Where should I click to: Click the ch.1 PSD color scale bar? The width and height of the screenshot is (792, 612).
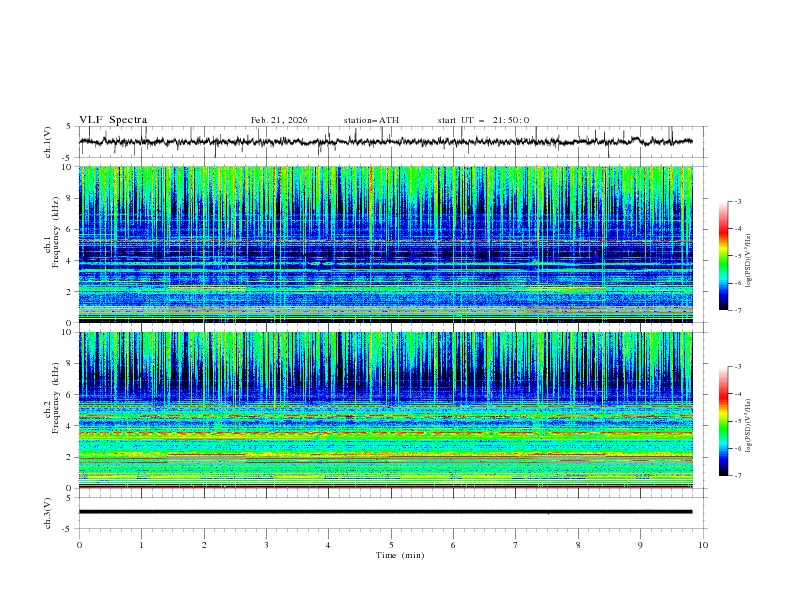(x=723, y=256)
